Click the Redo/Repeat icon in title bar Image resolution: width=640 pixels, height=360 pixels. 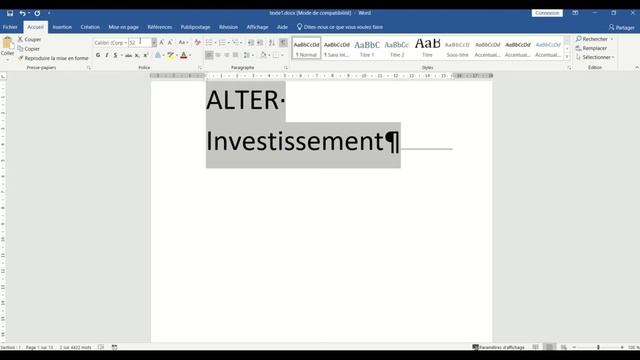click(37, 13)
